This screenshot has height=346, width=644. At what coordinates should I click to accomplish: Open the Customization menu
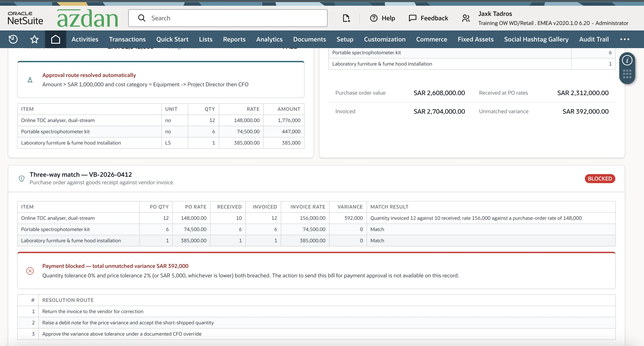[x=384, y=39]
